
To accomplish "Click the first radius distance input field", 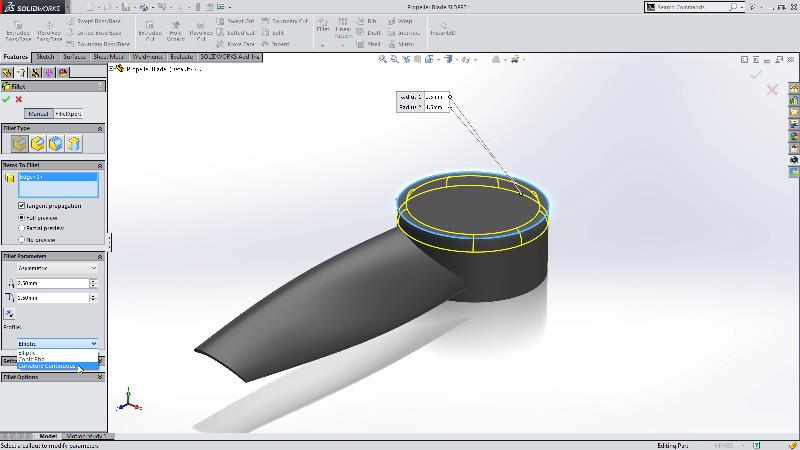I will (x=53, y=283).
